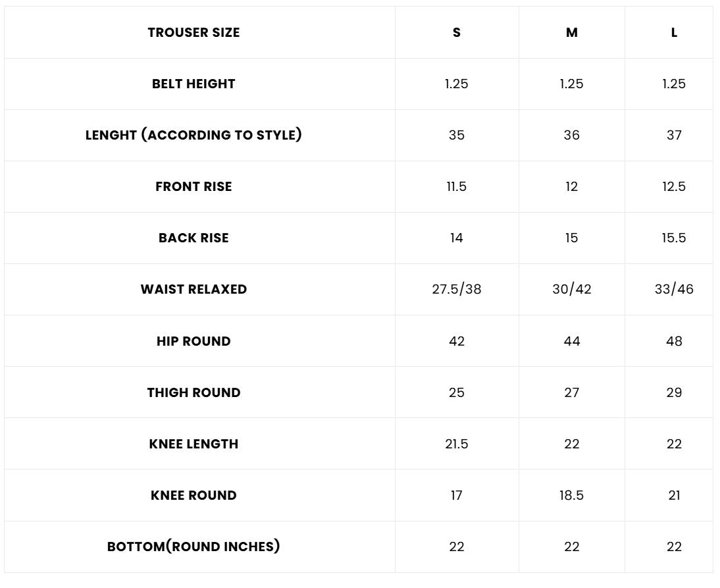720x588 pixels.
Task: Click the 48 hip round value
Action: [x=674, y=341]
